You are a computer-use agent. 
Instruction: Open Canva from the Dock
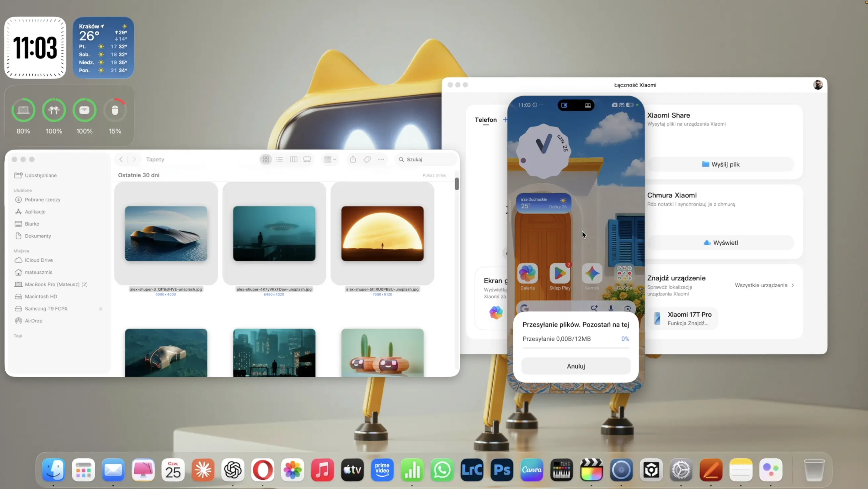532,470
